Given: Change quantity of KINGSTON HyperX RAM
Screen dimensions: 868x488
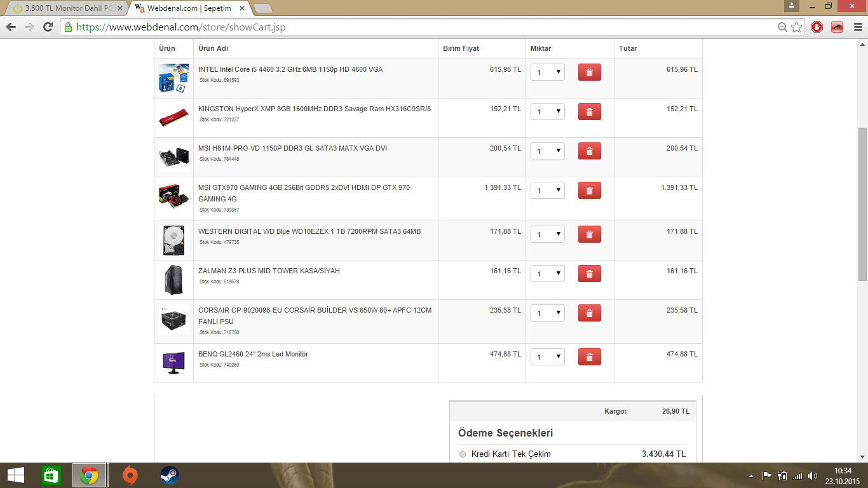Looking at the screenshot, I should [548, 112].
